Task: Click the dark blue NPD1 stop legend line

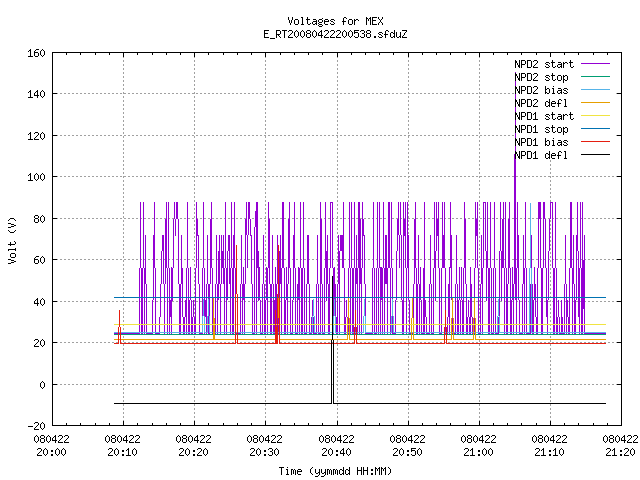Action: (x=596, y=129)
